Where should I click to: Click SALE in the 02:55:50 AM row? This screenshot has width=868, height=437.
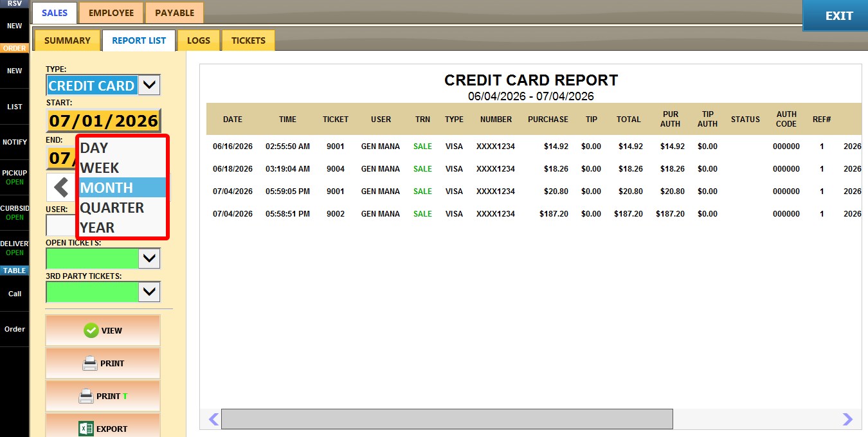pyautogui.click(x=422, y=147)
